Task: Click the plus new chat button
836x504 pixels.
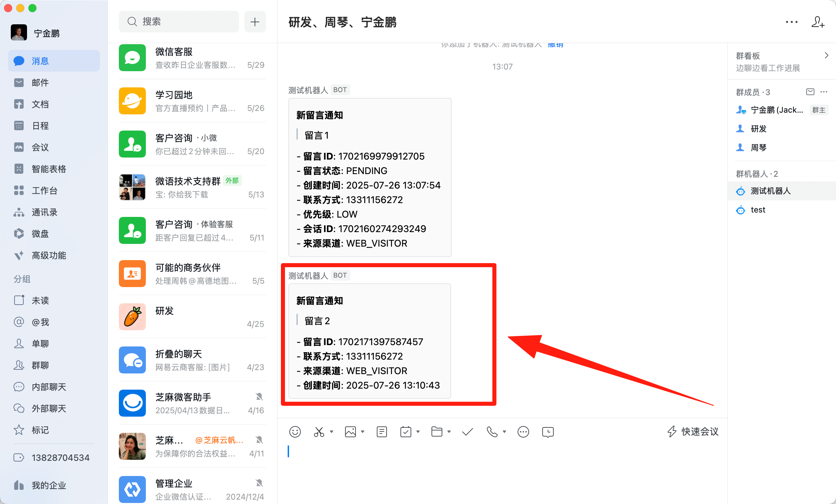Action: 255,22
